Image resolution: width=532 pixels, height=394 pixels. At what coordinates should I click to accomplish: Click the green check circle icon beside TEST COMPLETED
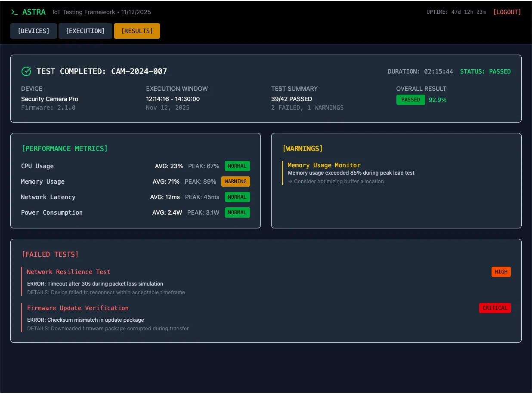[26, 71]
